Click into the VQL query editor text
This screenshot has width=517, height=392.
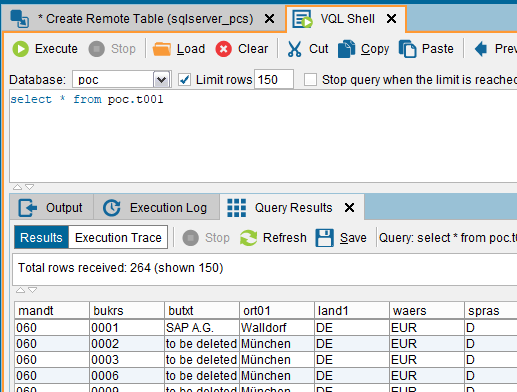pos(87,99)
